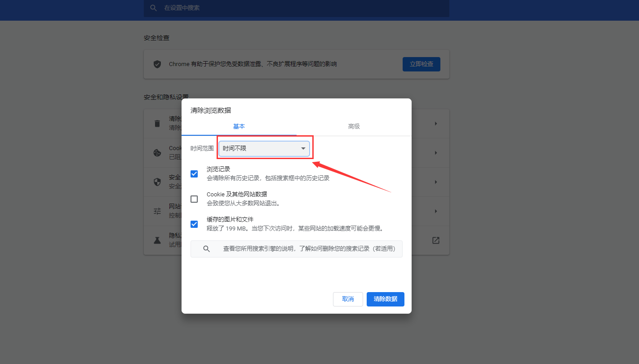The width and height of the screenshot is (639, 364).
Task: Open the 隐私沙盒 external link icon
Action: pos(435,240)
